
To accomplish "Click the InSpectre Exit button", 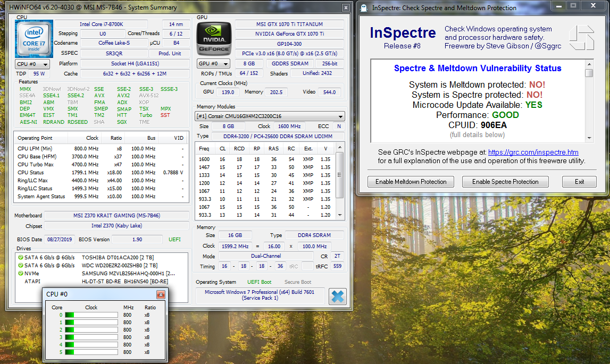I will [x=579, y=182].
